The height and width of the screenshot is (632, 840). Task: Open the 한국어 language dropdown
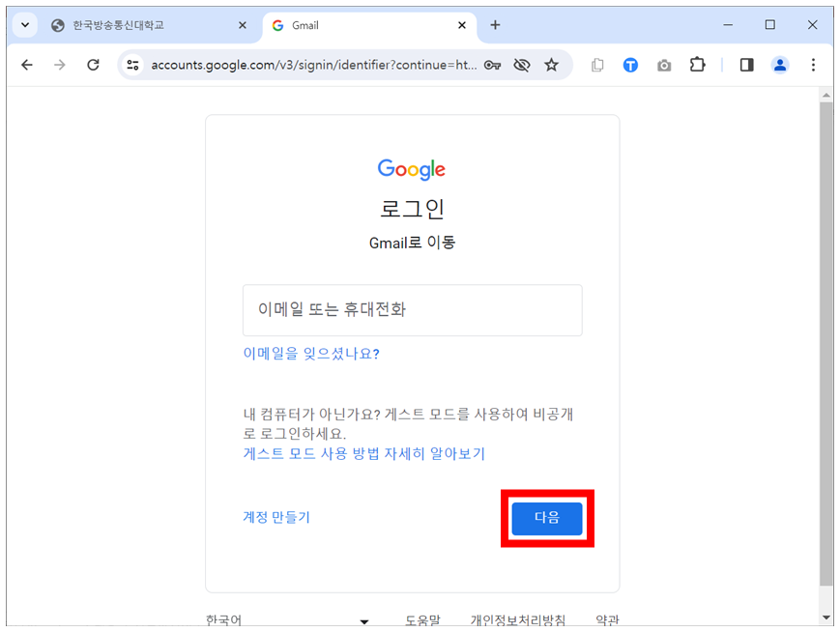coord(288,619)
